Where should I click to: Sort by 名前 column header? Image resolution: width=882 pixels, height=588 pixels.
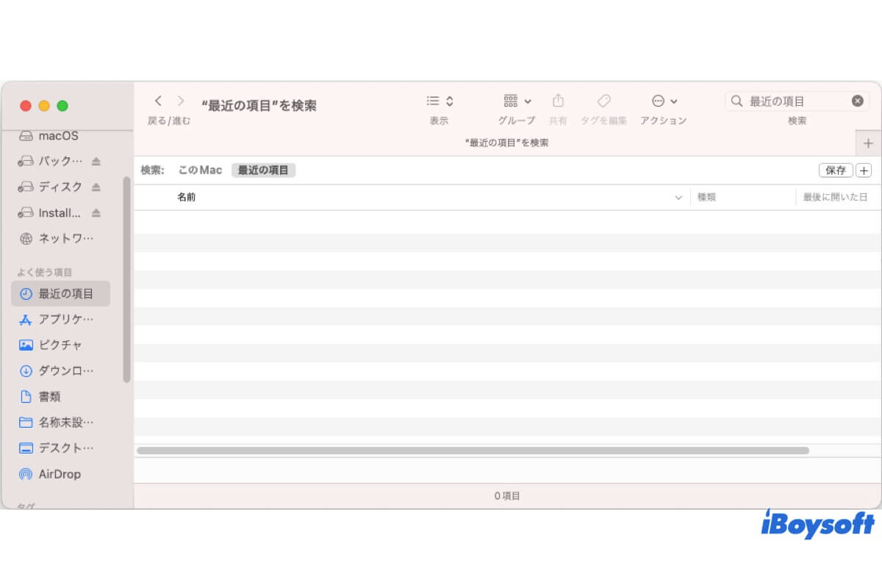coord(187,197)
